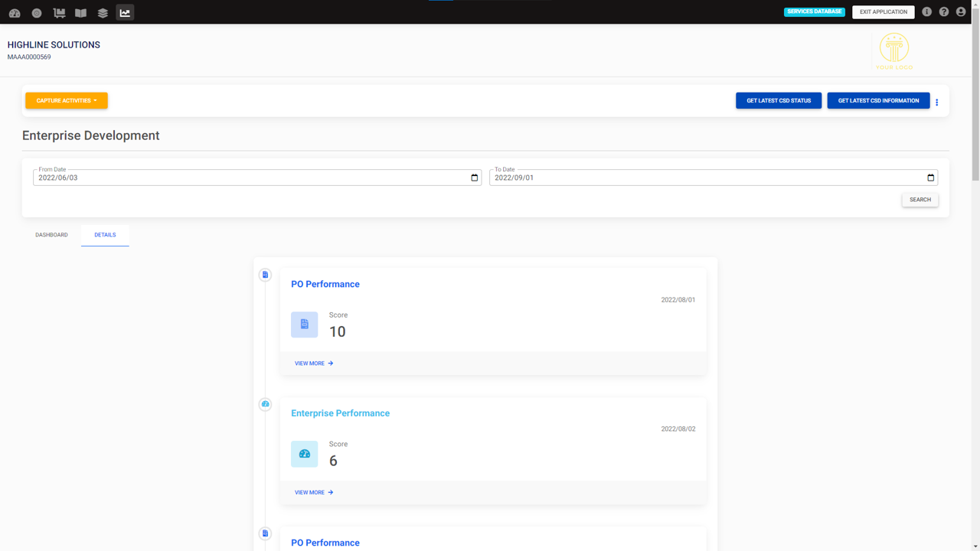Open the pallet cart icon in top bar
The image size is (980, 551).
click(x=59, y=12)
